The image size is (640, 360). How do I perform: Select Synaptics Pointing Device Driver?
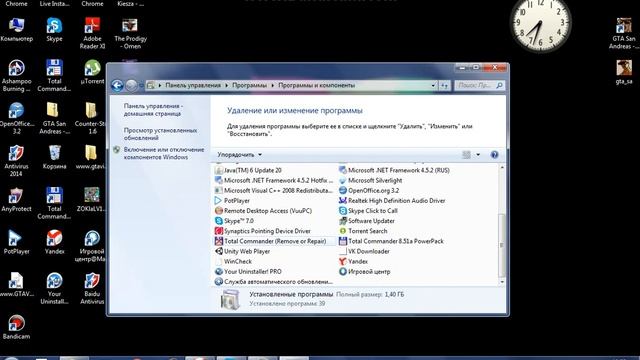262,231
